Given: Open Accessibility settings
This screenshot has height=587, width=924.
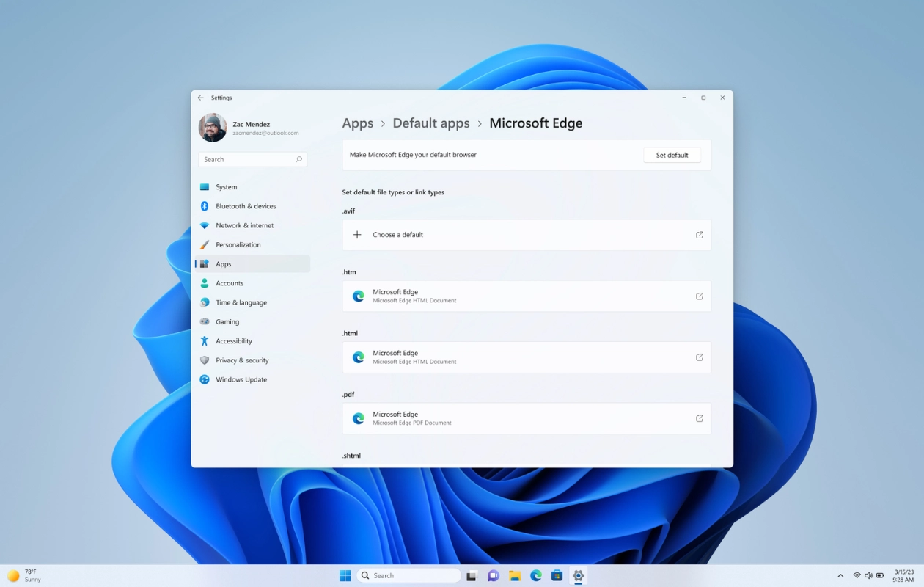Looking at the screenshot, I should (x=233, y=340).
